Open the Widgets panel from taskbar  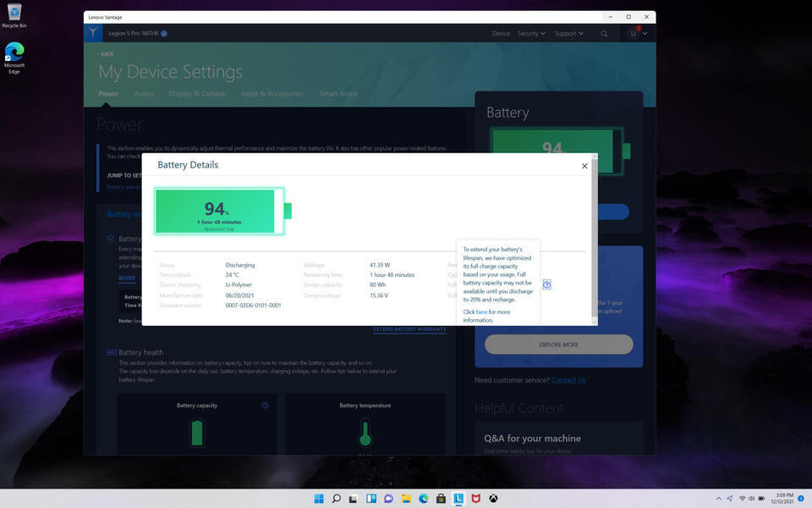(x=370, y=499)
